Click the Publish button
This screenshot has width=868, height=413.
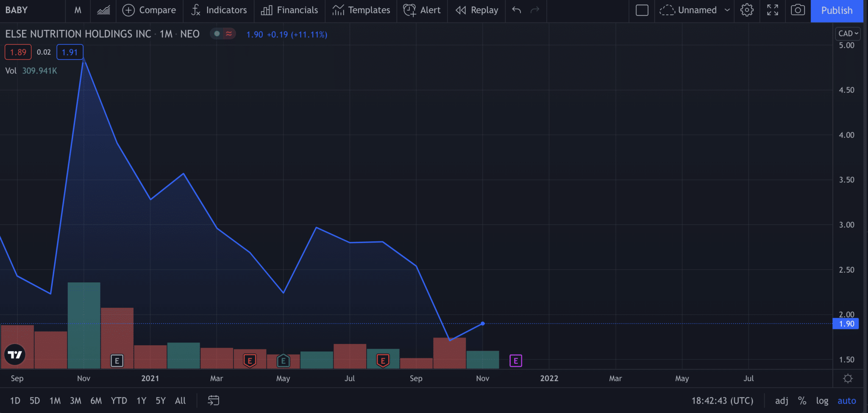837,11
